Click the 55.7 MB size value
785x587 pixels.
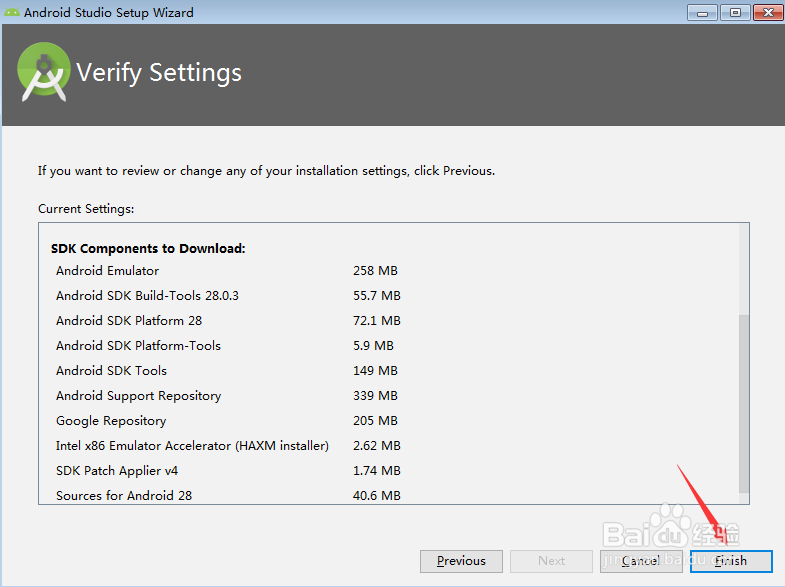tap(376, 296)
